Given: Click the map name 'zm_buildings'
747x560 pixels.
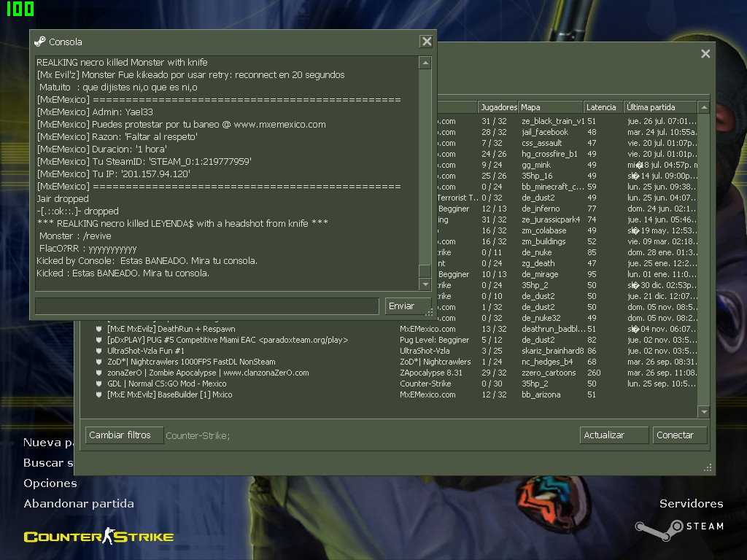Looking at the screenshot, I should tap(543, 242).
